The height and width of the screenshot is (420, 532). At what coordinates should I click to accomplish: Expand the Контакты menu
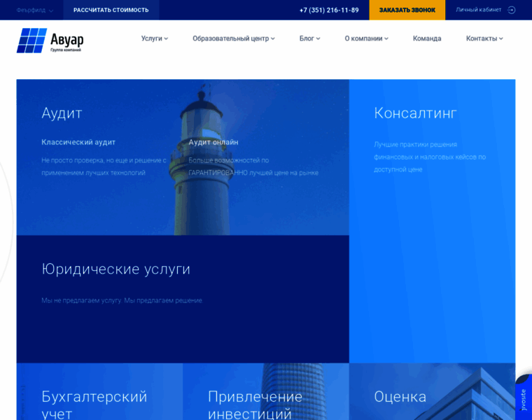click(484, 38)
